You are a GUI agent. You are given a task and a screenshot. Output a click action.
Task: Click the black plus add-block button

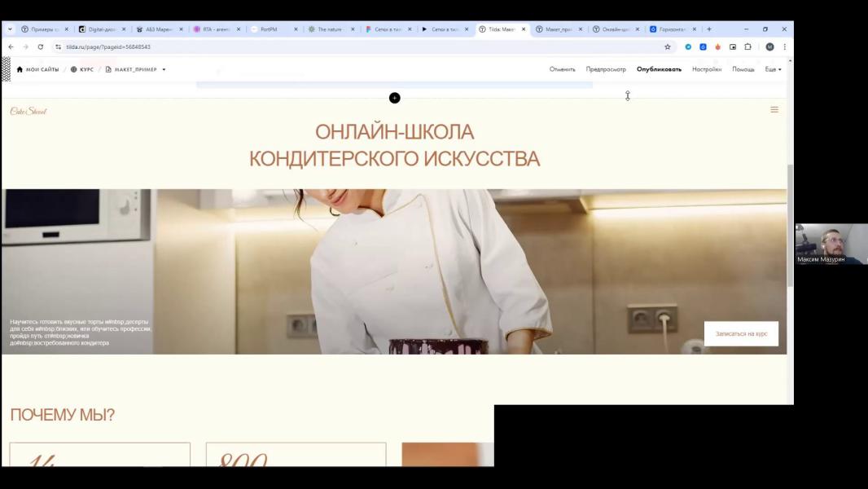[394, 98]
